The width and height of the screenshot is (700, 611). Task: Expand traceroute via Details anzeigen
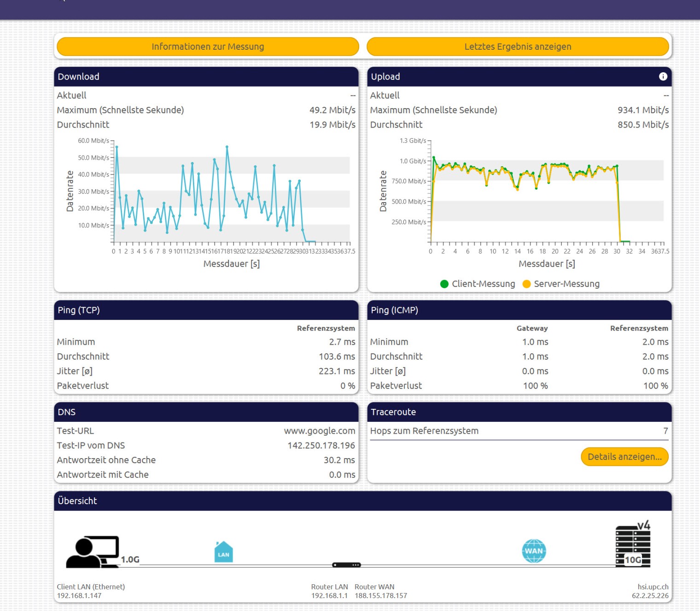click(624, 457)
